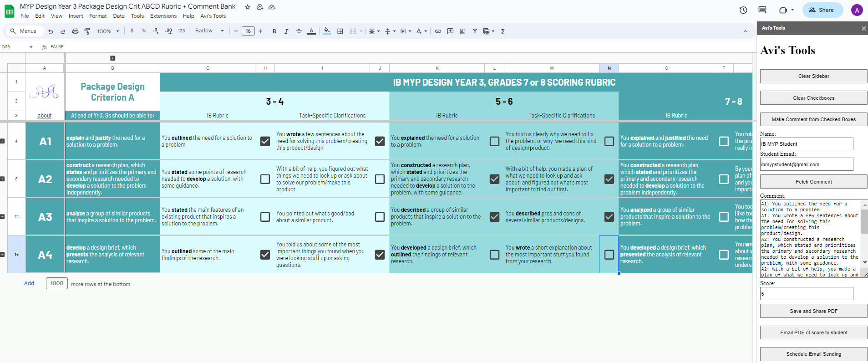Star the document title
Viewport: 868px width, 363px height.
tap(248, 7)
